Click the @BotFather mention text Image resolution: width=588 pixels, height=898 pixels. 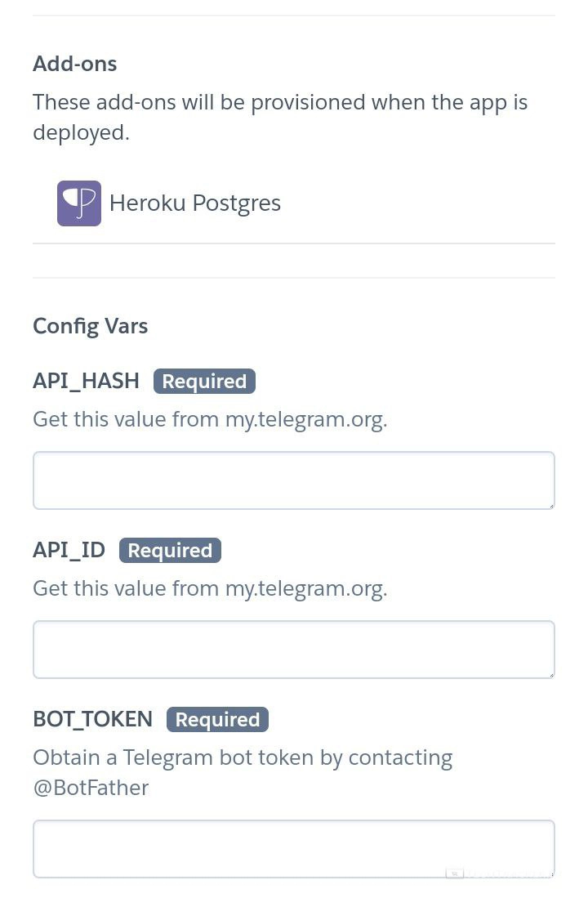(91, 789)
